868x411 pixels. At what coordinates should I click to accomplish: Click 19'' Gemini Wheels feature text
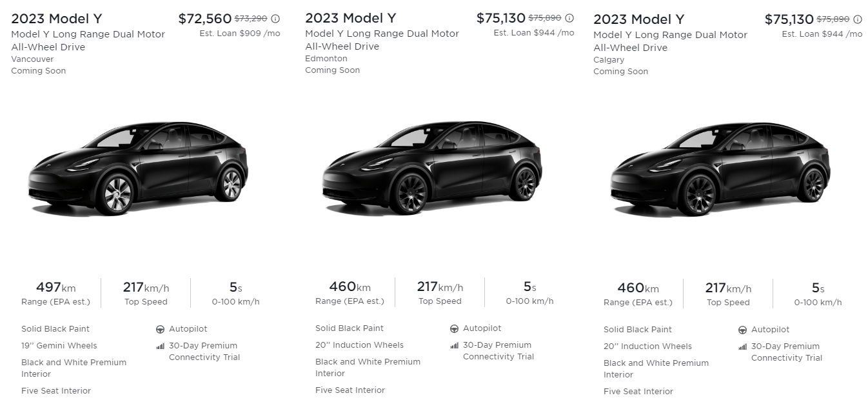pyautogui.click(x=59, y=346)
